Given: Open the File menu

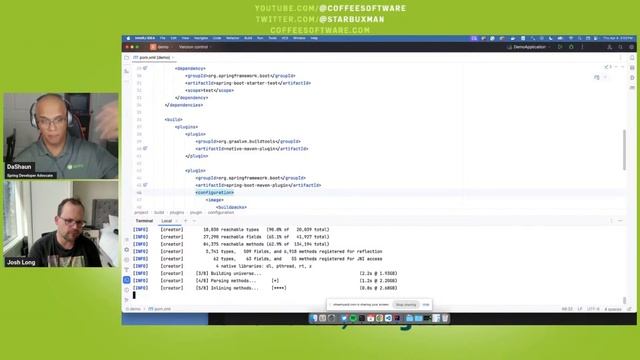Looking at the screenshot, I should coord(162,38).
